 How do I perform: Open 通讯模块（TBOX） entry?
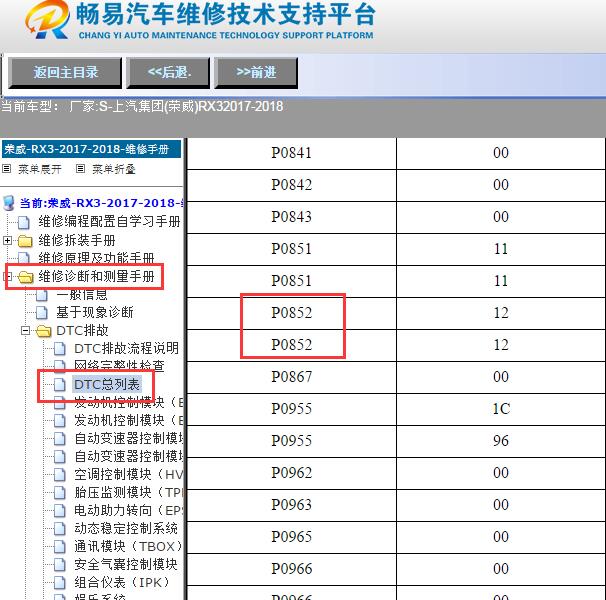pos(128,546)
